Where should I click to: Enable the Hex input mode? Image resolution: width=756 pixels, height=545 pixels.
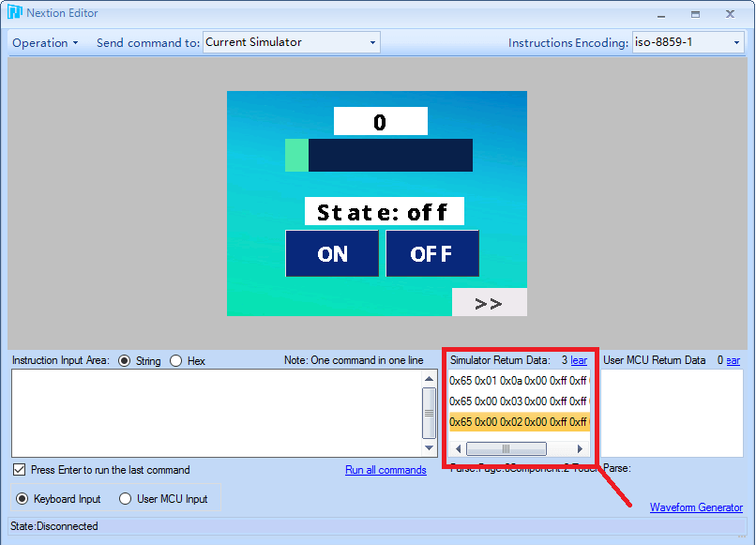click(175, 360)
